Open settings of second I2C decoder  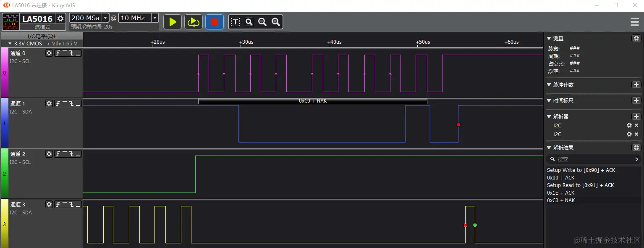coord(629,135)
